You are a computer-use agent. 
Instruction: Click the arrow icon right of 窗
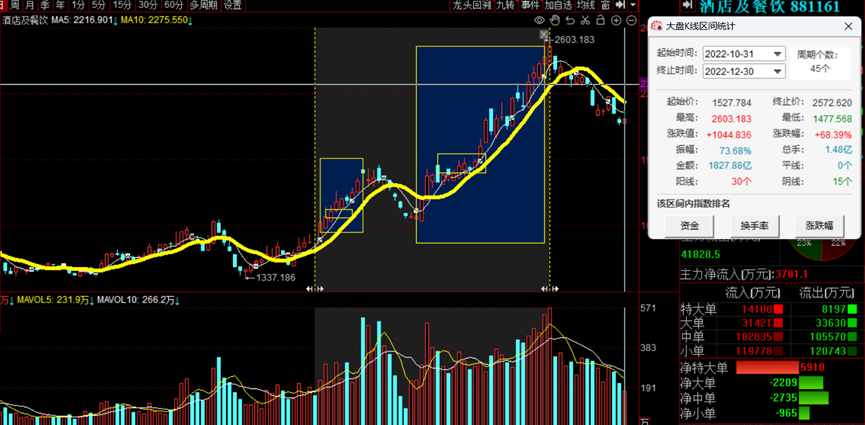tap(620, 5)
